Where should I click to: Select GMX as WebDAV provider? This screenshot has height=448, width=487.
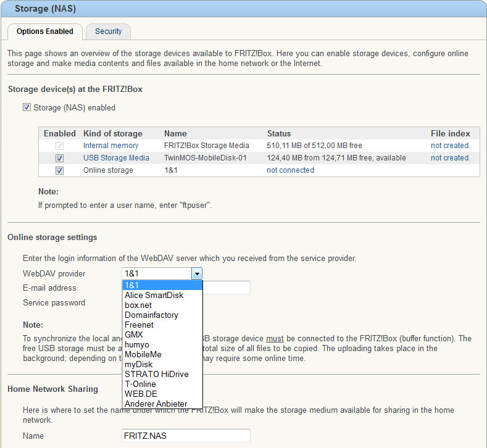pyautogui.click(x=162, y=334)
